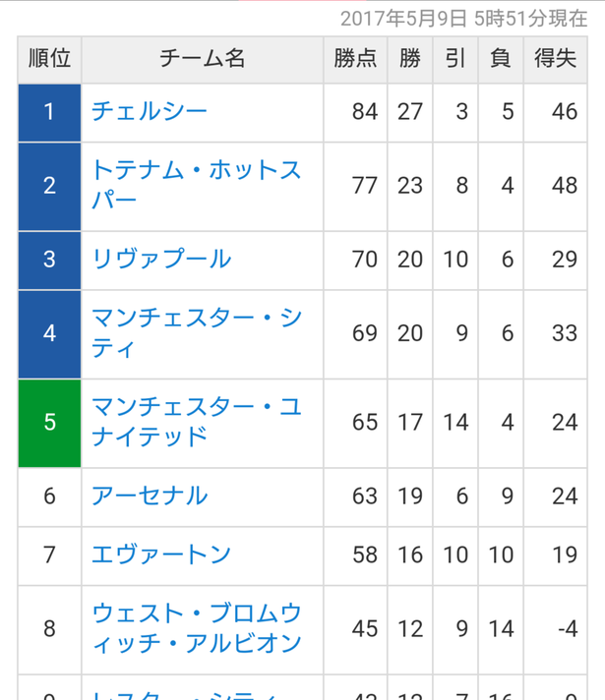Click Chelsea's 84 points value
This screenshot has width=605, height=700.
pos(365,112)
